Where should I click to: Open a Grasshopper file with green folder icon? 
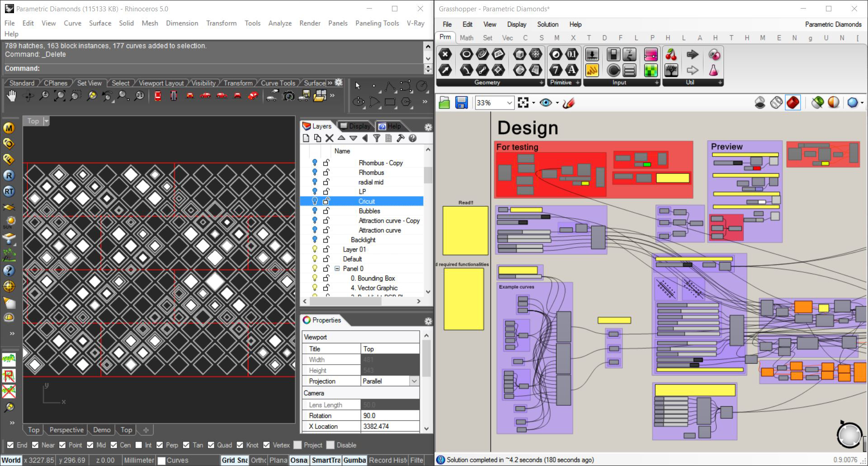(444, 102)
